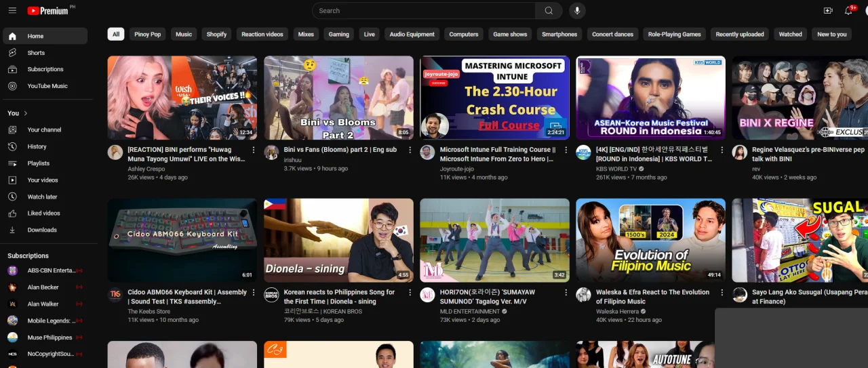Image resolution: width=868 pixels, height=368 pixels.
Task: Select the Recently uploaded chip
Action: pyautogui.click(x=740, y=34)
